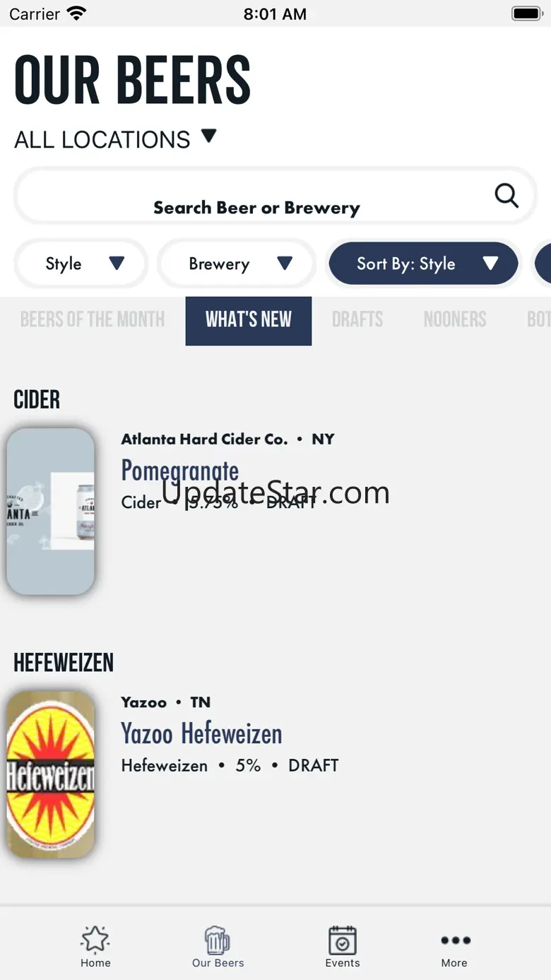The height and width of the screenshot is (980, 551).
Task: Check the battery status icon
Action: pos(526,13)
